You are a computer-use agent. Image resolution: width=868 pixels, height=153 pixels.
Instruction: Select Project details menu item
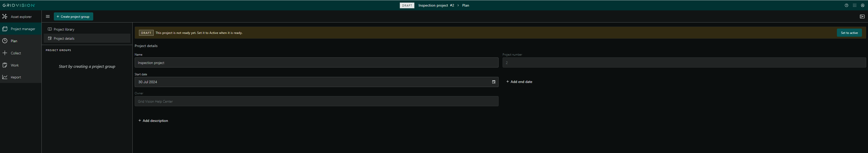pyautogui.click(x=64, y=38)
